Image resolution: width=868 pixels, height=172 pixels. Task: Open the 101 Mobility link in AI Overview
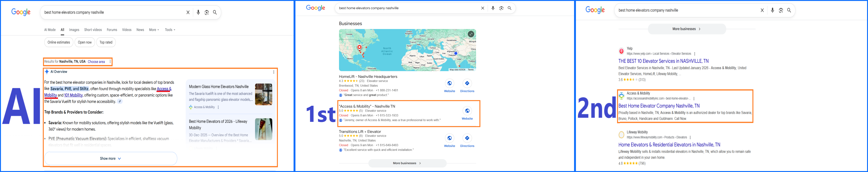73,95
